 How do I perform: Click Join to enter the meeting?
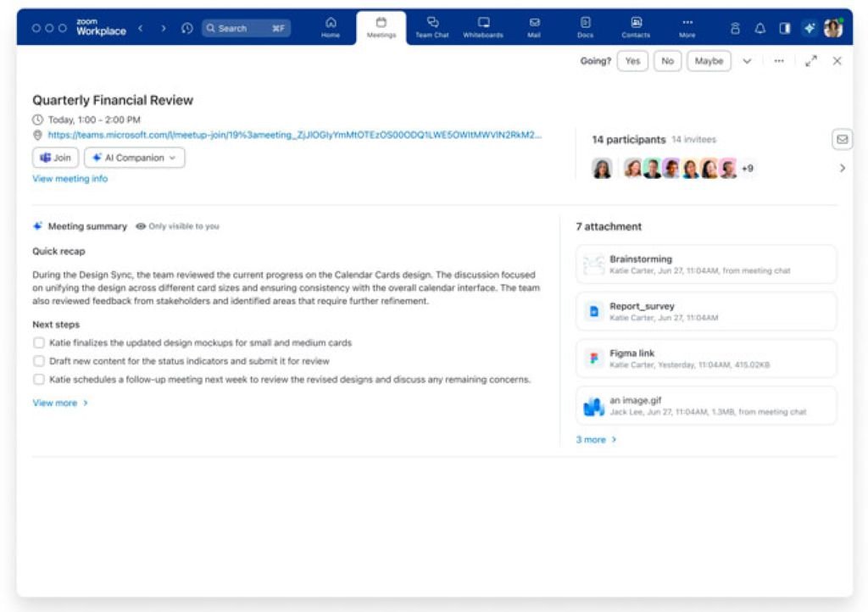pos(56,158)
